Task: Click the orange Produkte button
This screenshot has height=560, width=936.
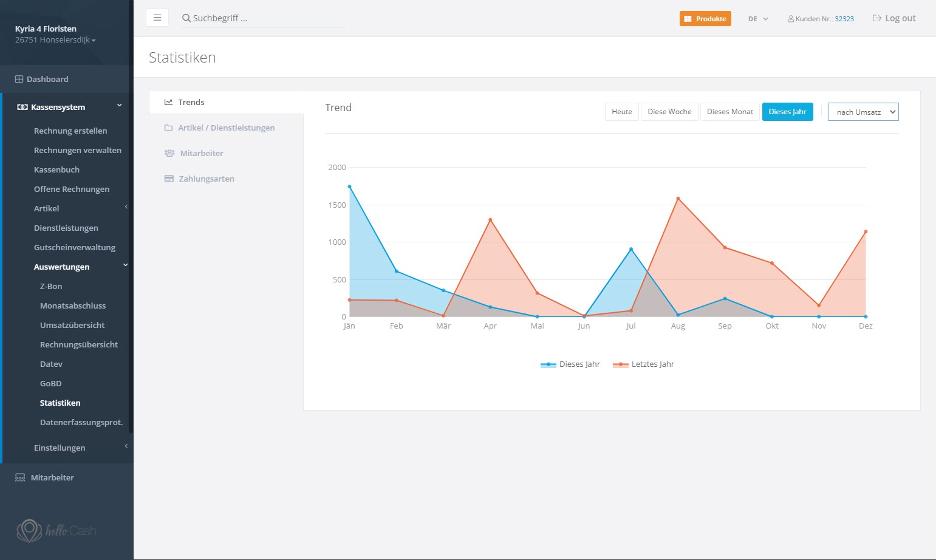Action: click(705, 19)
